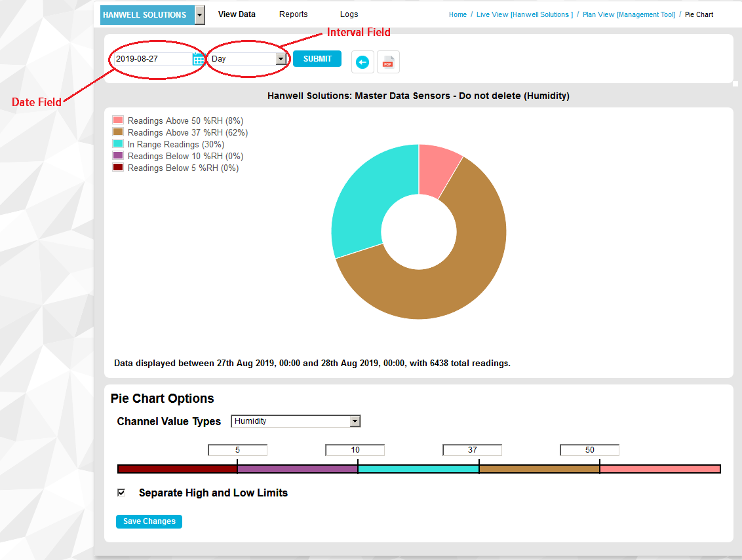Screen dimensions: 742x560
Task: Click the limit input box showing 50
Action: [x=590, y=450]
